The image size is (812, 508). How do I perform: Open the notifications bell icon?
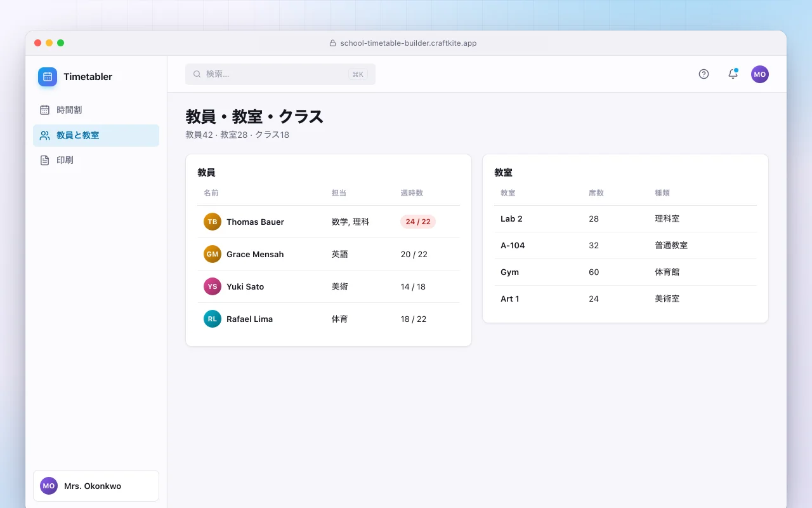[x=733, y=74]
